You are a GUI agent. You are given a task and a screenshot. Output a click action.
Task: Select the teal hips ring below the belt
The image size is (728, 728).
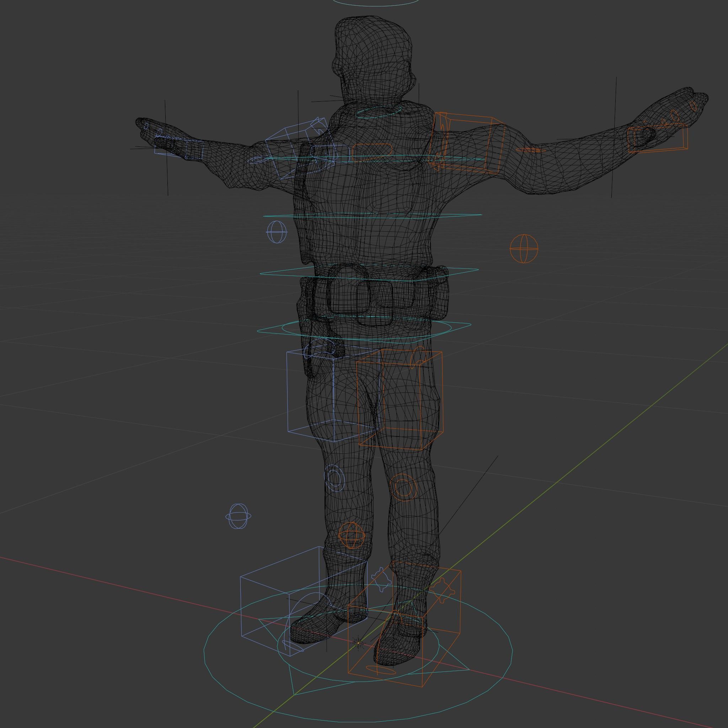[x=364, y=328]
